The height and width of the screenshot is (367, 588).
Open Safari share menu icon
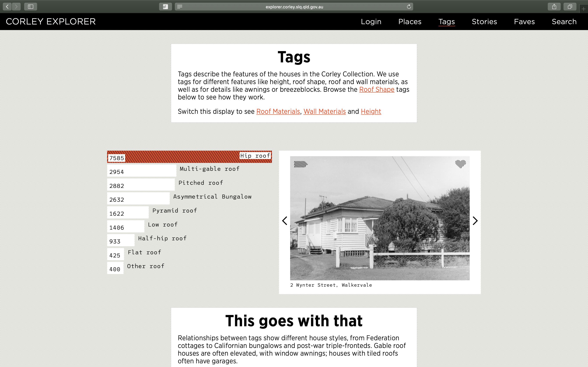(x=554, y=7)
